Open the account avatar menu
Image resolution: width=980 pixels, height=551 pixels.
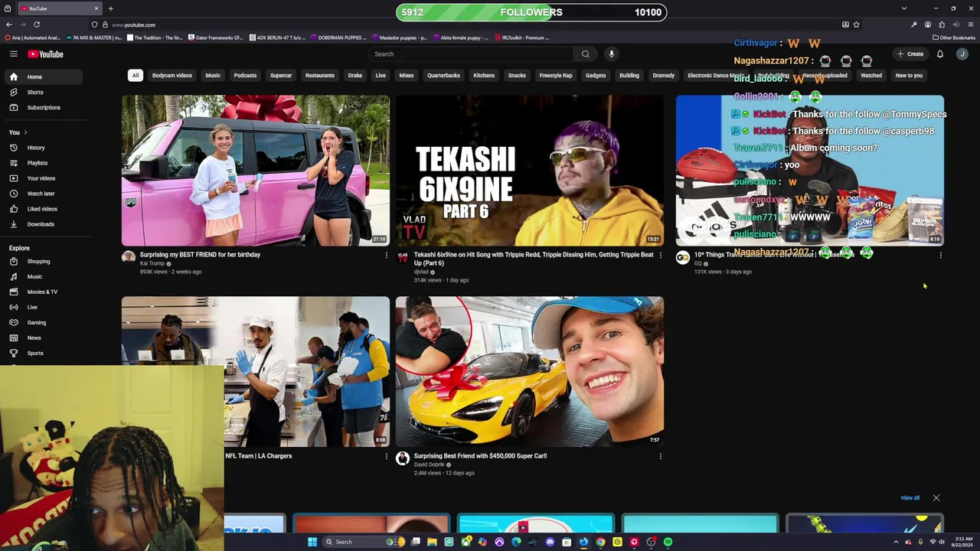click(962, 54)
